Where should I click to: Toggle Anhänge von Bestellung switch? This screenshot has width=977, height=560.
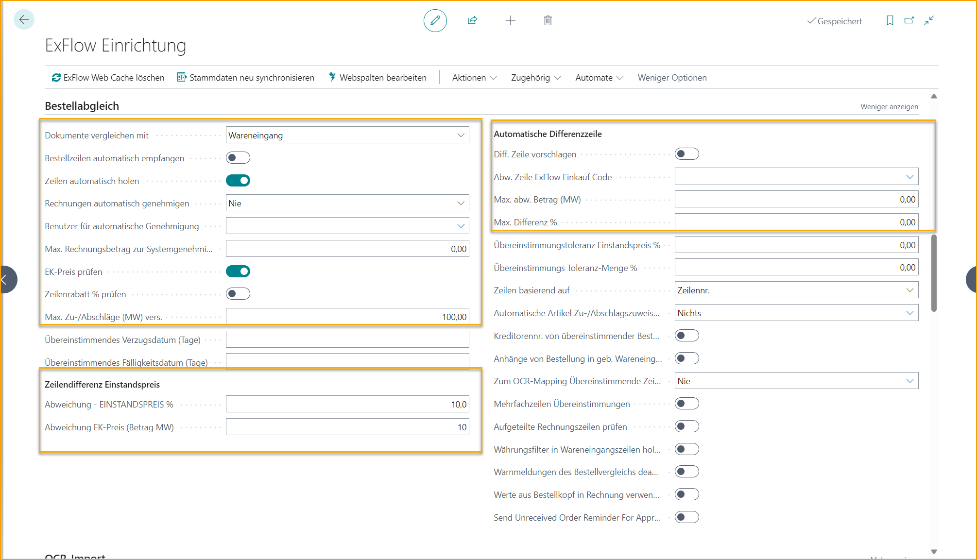(x=687, y=358)
